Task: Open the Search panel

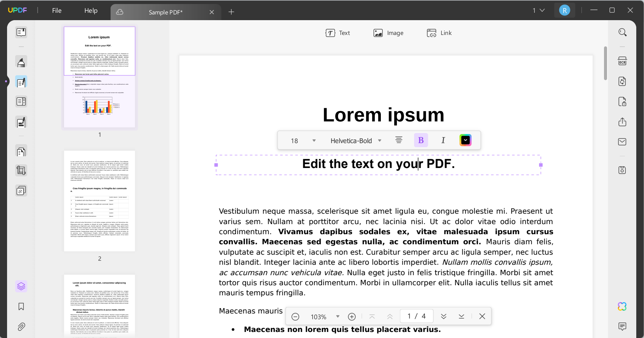Action: coord(622,32)
